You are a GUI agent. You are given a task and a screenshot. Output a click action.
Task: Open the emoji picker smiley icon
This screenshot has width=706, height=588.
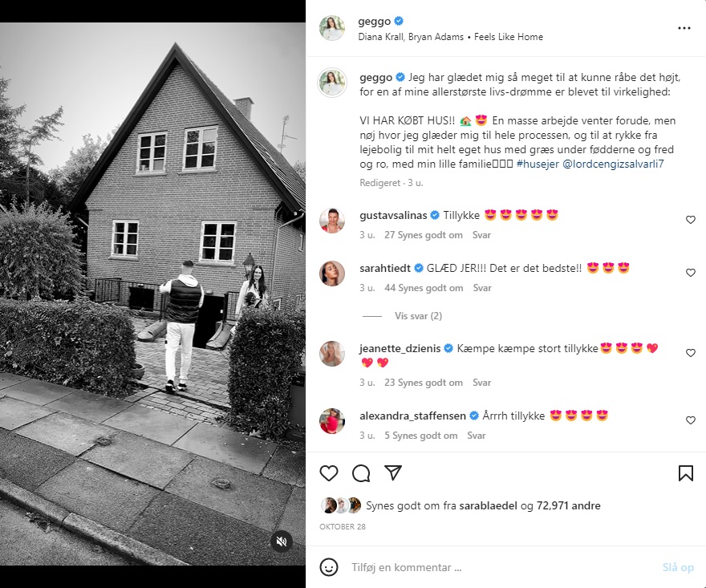(x=329, y=567)
